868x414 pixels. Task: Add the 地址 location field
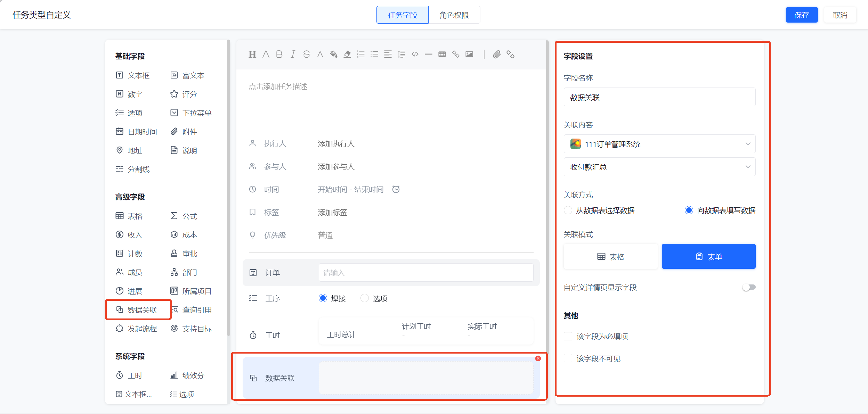point(129,150)
